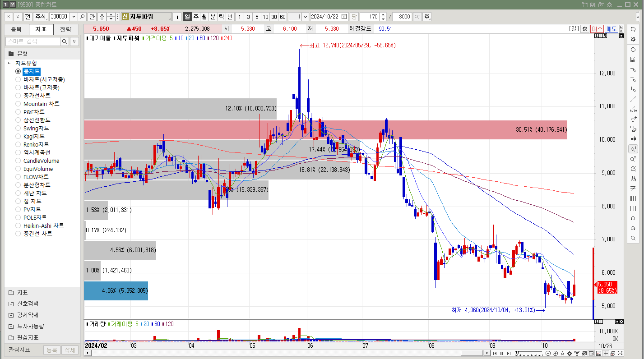Open the period value dropdown next to 60
Screen dimensions: 644x359
306,16
